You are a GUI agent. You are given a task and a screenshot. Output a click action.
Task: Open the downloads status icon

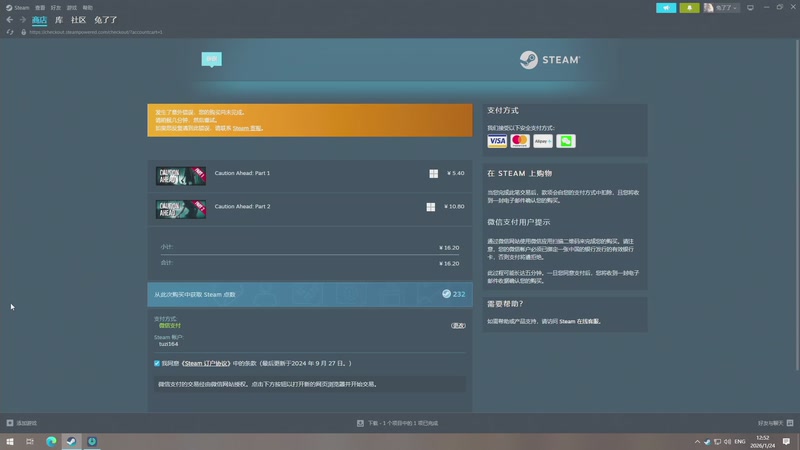click(360, 423)
